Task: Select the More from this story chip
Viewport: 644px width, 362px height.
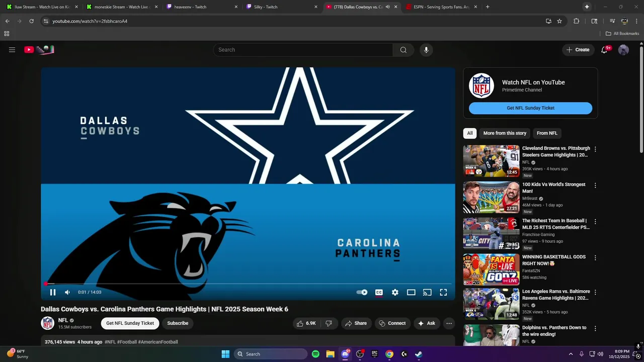Action: pos(505,133)
